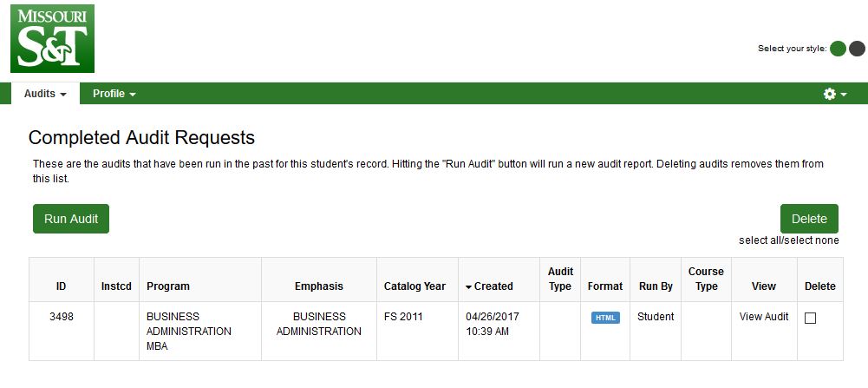Expand the Profile dropdown menu
The height and width of the screenshot is (388, 868).
[x=114, y=94]
